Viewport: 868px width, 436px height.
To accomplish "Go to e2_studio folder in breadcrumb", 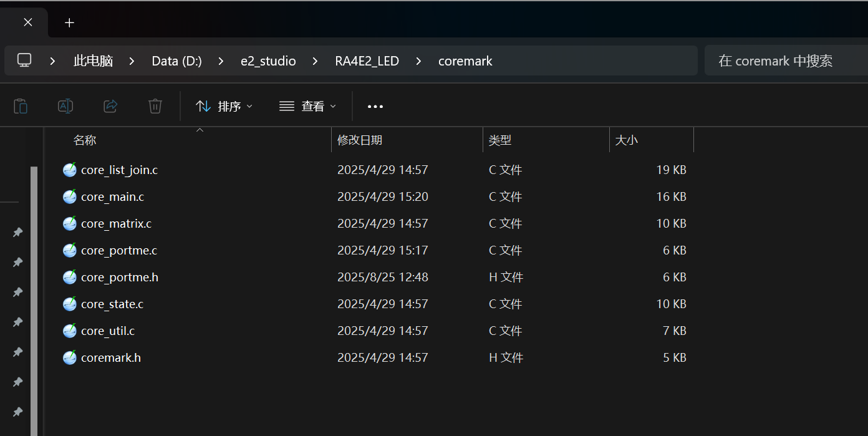I will (268, 61).
